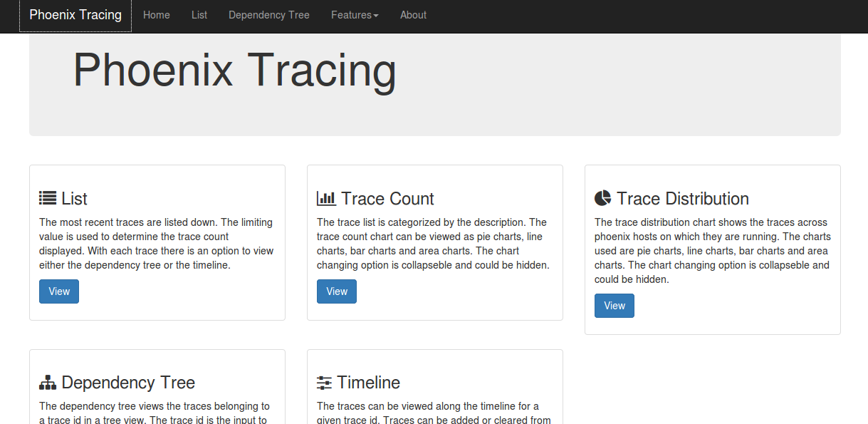Click the icon next to Timeline heading
Screen dimensions: 868x424
(325, 381)
